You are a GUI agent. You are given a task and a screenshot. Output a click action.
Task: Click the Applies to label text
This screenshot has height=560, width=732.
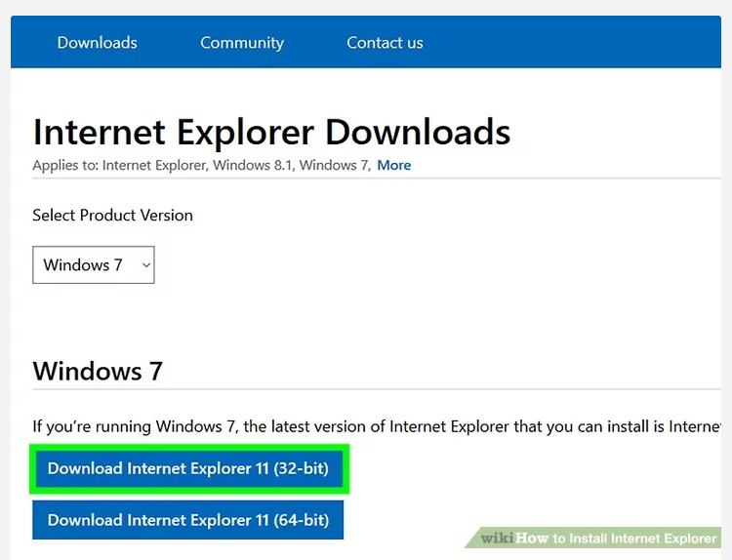[x=64, y=165]
